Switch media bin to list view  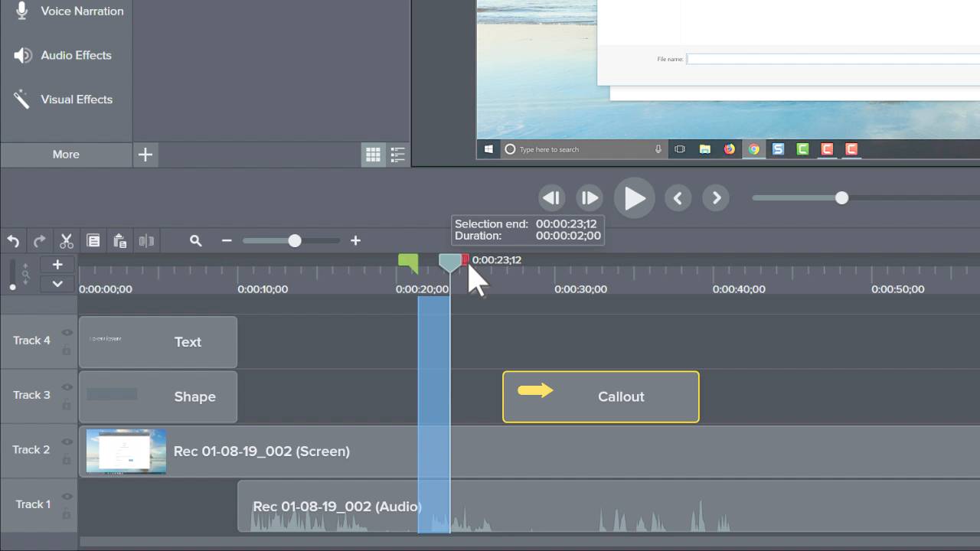397,155
